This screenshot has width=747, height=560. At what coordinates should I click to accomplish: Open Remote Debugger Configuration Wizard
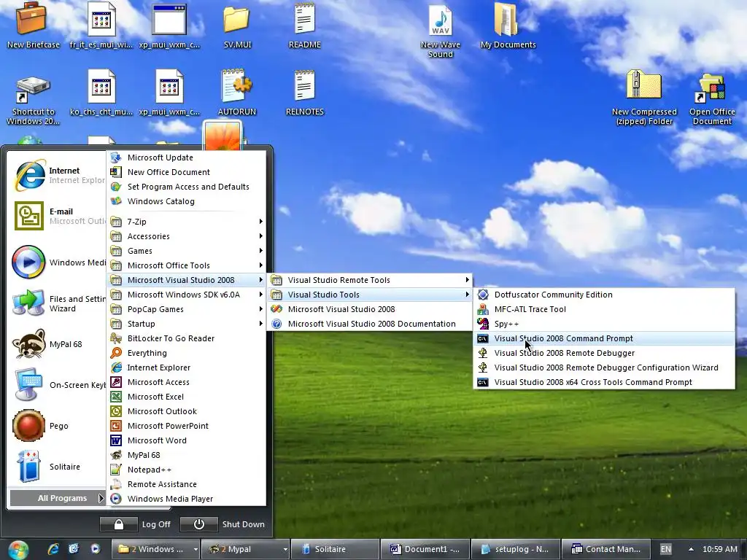[x=604, y=367]
